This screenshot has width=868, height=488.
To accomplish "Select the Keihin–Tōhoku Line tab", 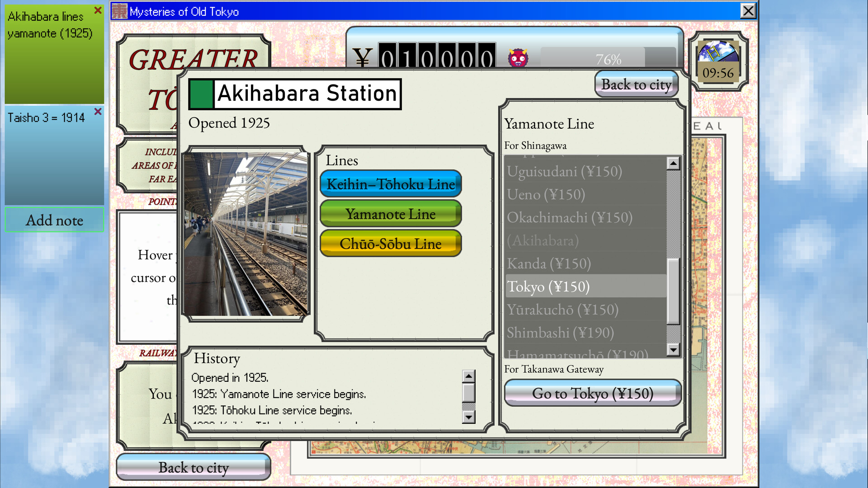I will [x=391, y=184].
